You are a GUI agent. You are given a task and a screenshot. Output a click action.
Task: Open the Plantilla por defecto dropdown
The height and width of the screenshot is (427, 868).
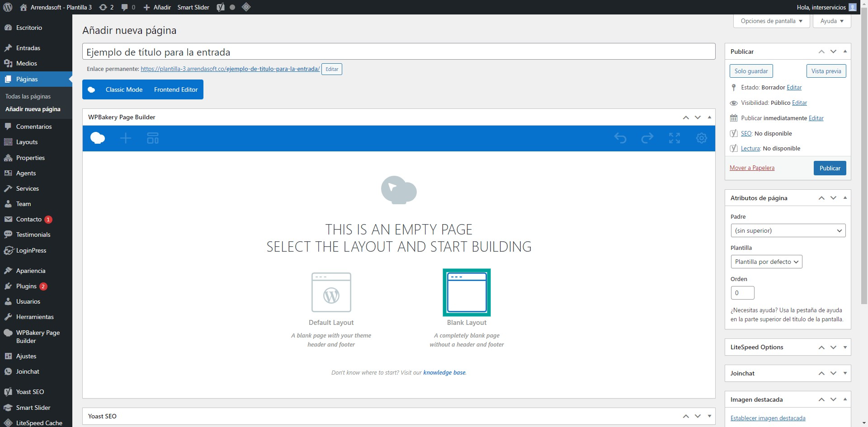click(766, 262)
